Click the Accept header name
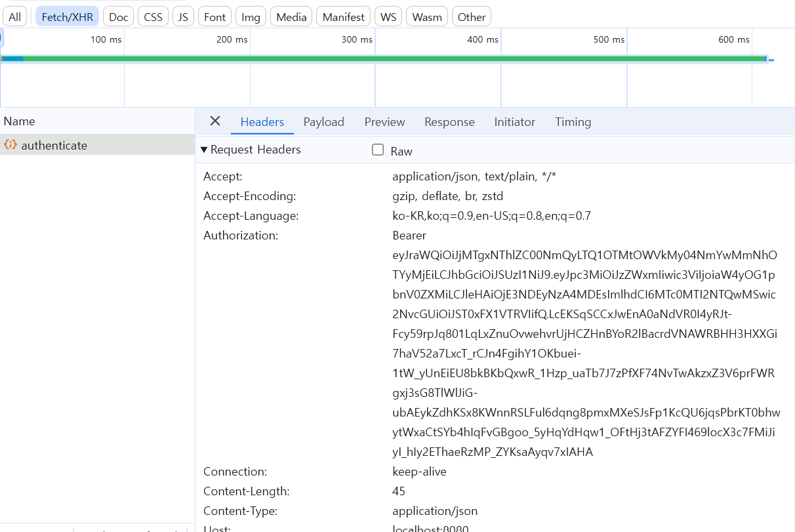 (223, 176)
